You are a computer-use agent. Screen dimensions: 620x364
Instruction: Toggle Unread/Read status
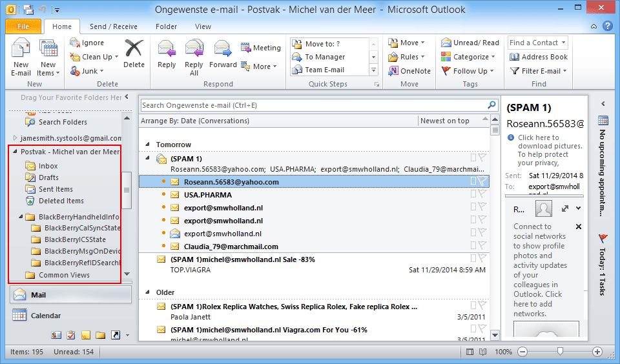click(470, 43)
